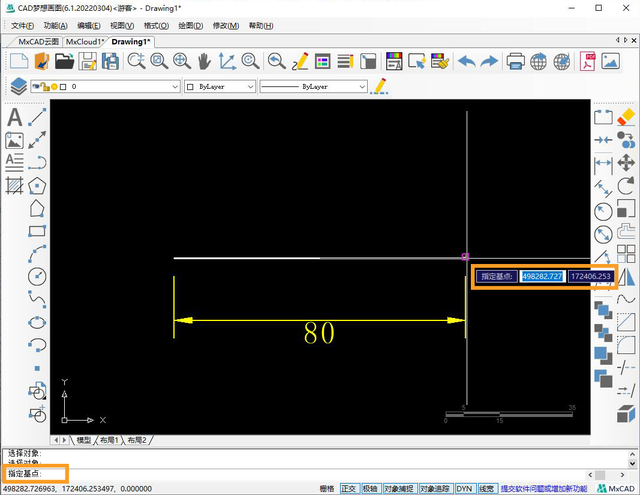Viewport: 640px width, 495px height.
Task: Click the Redo arrow icon
Action: 489,62
